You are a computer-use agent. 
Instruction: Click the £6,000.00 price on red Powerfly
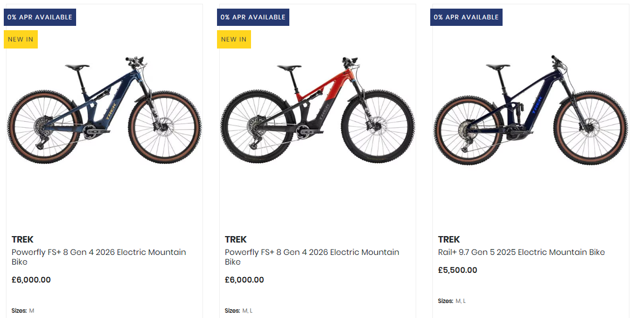(x=245, y=280)
